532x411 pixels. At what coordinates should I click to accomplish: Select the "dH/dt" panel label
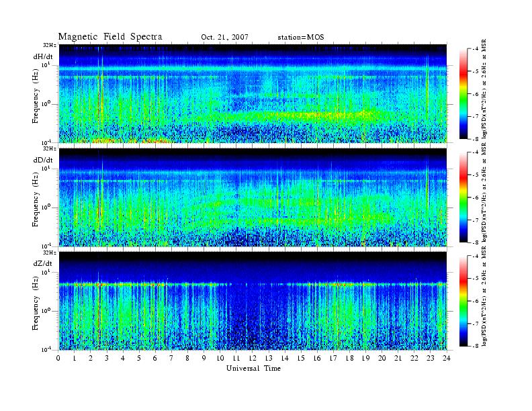(x=43, y=56)
